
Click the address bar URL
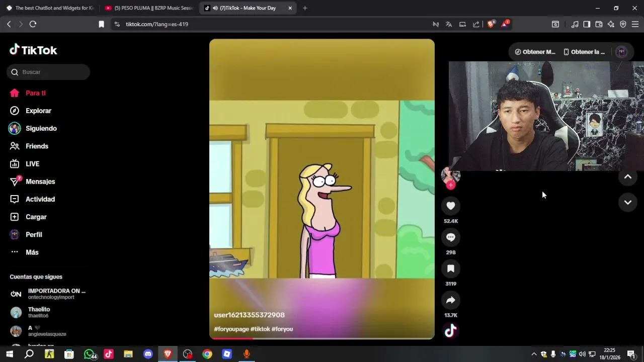(157, 24)
